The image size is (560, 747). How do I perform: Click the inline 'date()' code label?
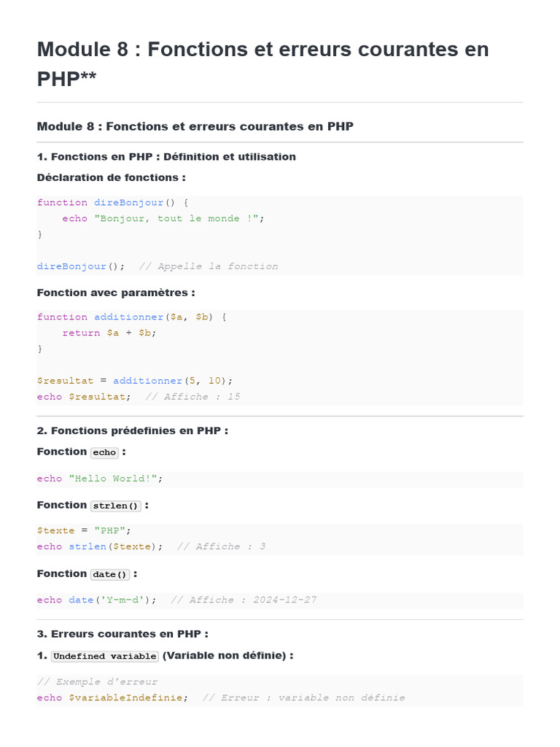(110, 574)
